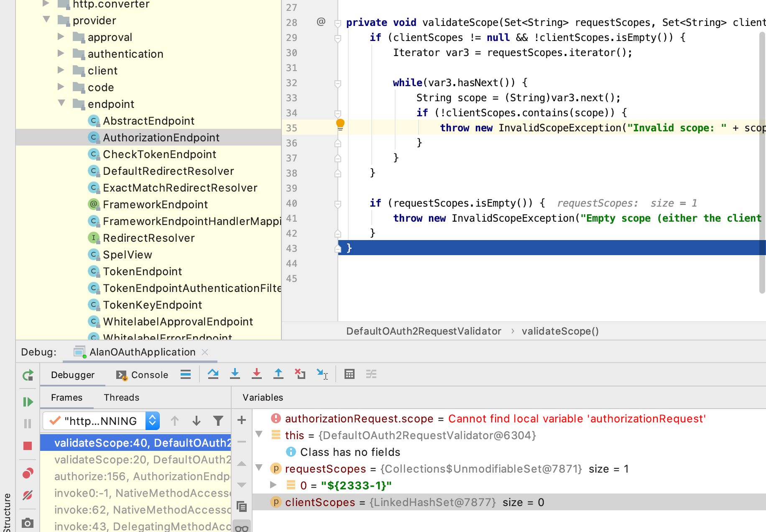Click the Step Out icon
Image resolution: width=766 pixels, height=532 pixels.
[x=278, y=374]
